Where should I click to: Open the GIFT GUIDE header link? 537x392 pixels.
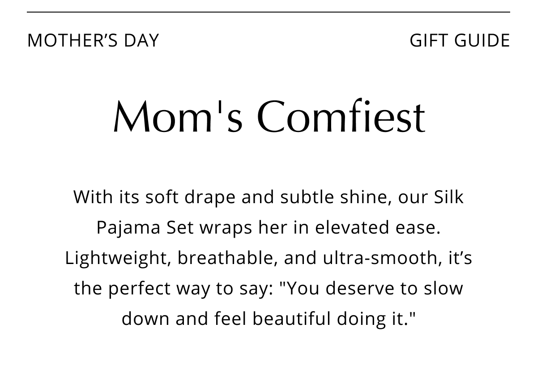click(x=460, y=40)
